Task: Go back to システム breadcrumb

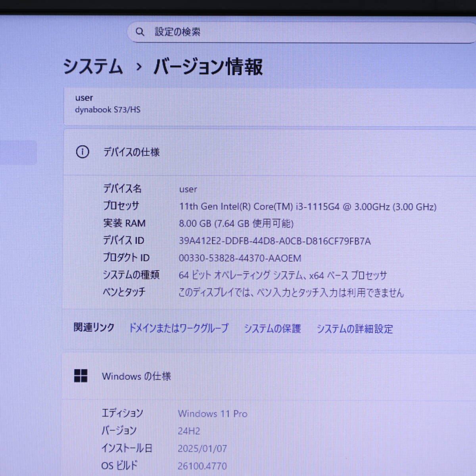Action: [x=93, y=66]
